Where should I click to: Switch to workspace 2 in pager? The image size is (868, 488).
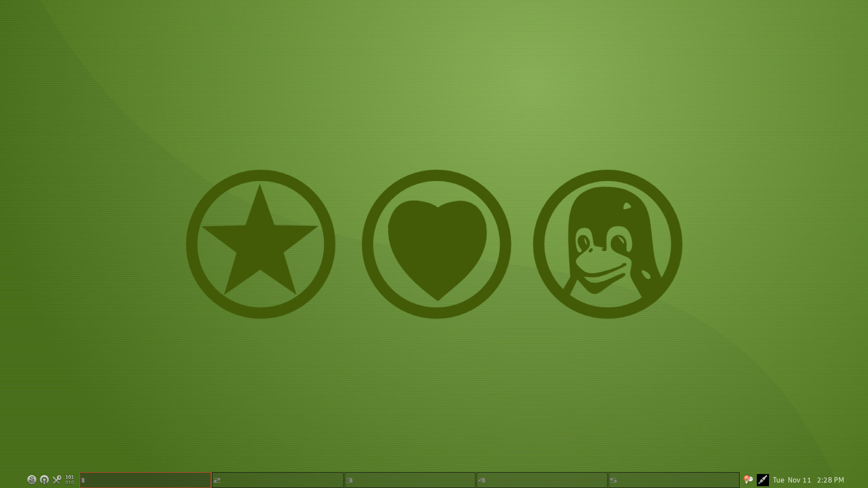[x=278, y=480]
